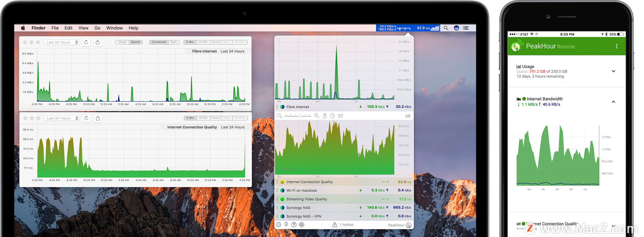
Task: Open the Apple menu
Action: pos(23,28)
